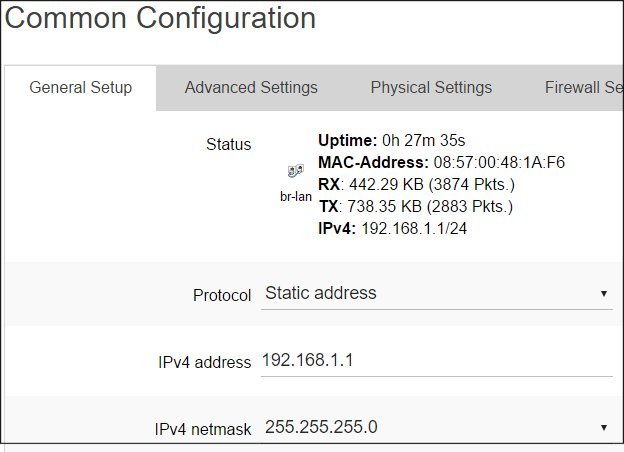Go to the Firewall Settings tab
Image resolution: width=624 pixels, height=452 pixels.
coord(584,88)
